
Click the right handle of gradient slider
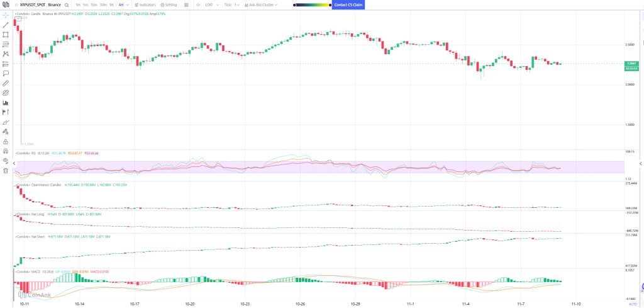pos(330,4)
